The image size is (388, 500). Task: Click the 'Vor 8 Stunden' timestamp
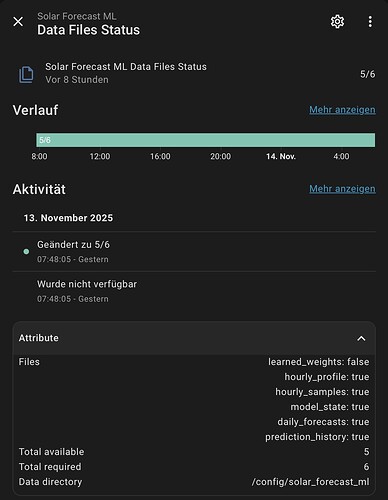click(x=77, y=80)
